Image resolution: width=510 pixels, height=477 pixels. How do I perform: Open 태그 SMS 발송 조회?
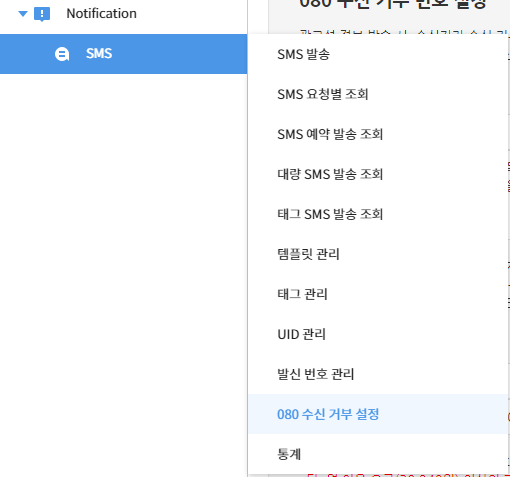[378, 214]
